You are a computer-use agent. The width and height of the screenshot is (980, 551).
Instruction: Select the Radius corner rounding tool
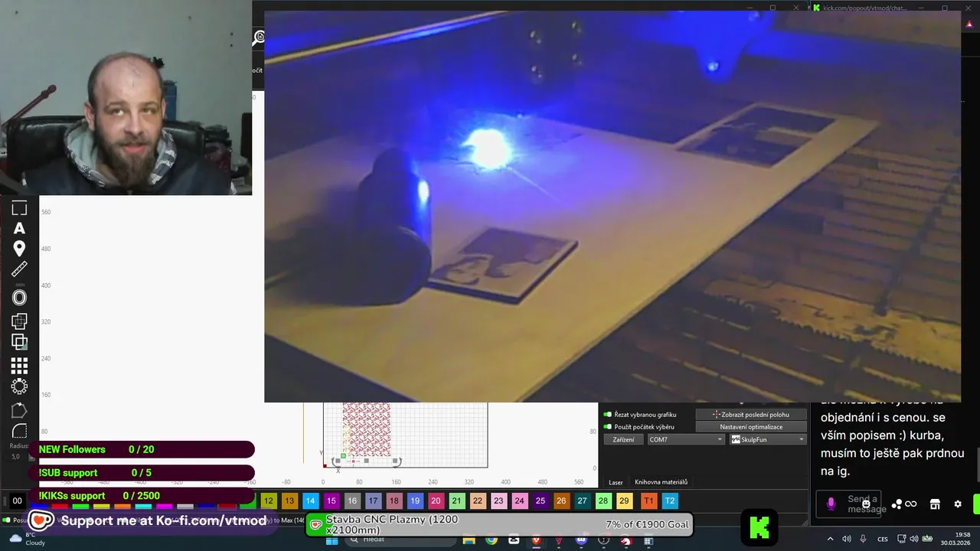click(19, 432)
